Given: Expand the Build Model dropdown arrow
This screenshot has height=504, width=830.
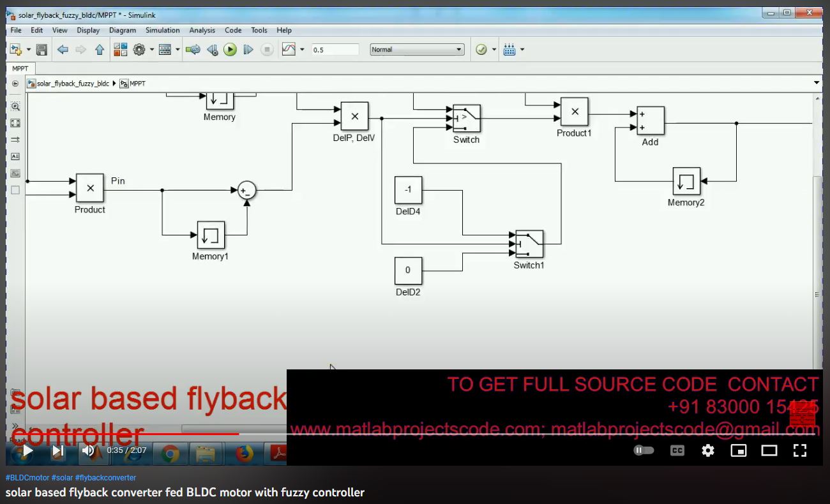Looking at the screenshot, I should (522, 50).
